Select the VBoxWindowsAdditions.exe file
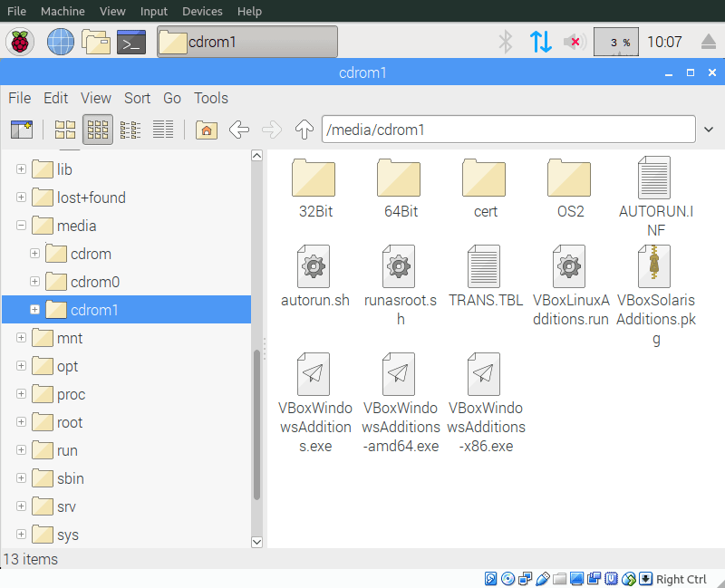The height and width of the screenshot is (588, 725). (315, 403)
